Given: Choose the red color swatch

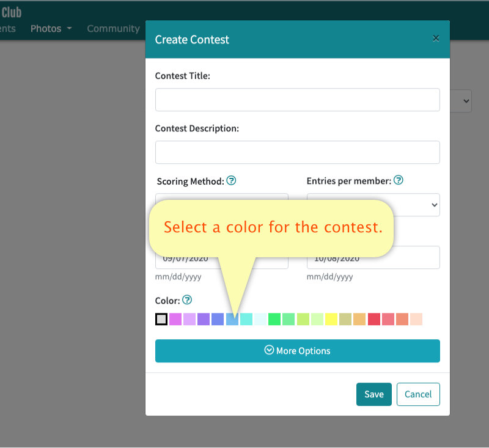Looking at the screenshot, I should coord(374,319).
